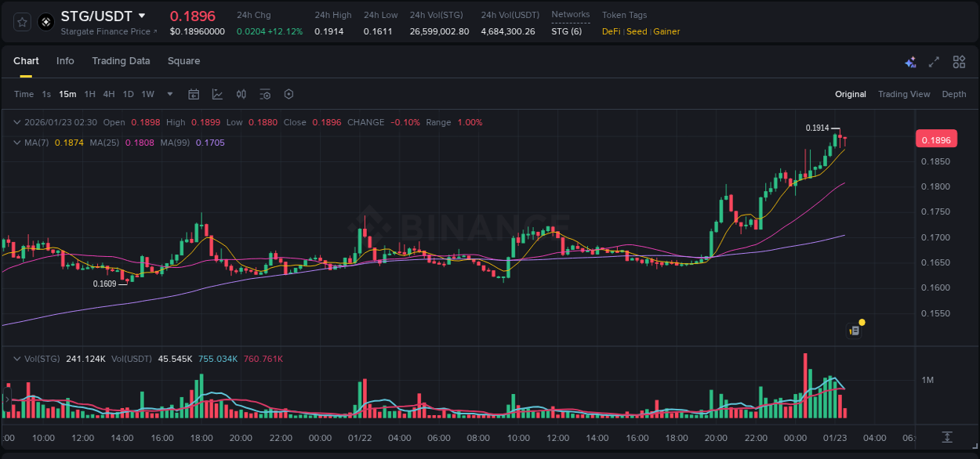The width and height of the screenshot is (980, 459).
Task: Open the STG/USDT pair selector dropdown
Action: pyautogui.click(x=142, y=16)
